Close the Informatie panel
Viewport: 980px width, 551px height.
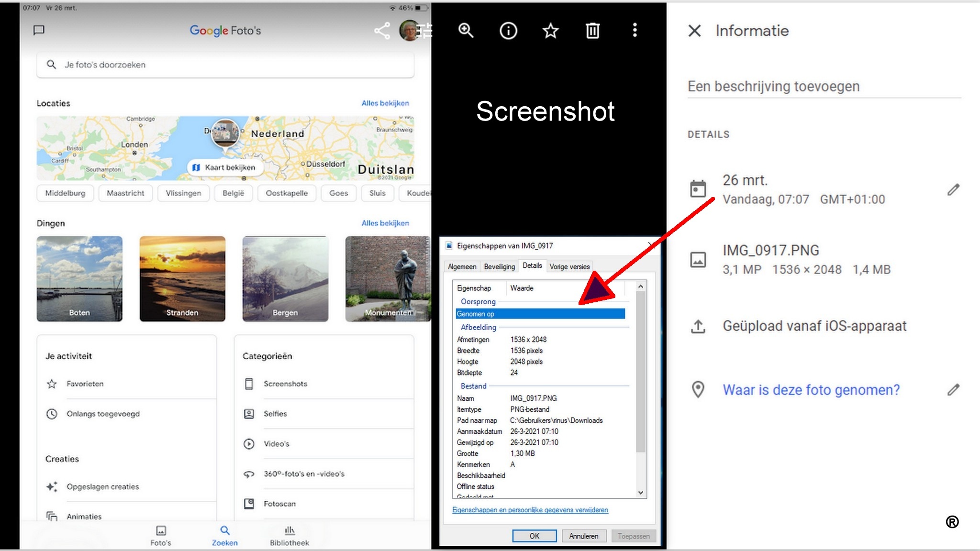(694, 31)
